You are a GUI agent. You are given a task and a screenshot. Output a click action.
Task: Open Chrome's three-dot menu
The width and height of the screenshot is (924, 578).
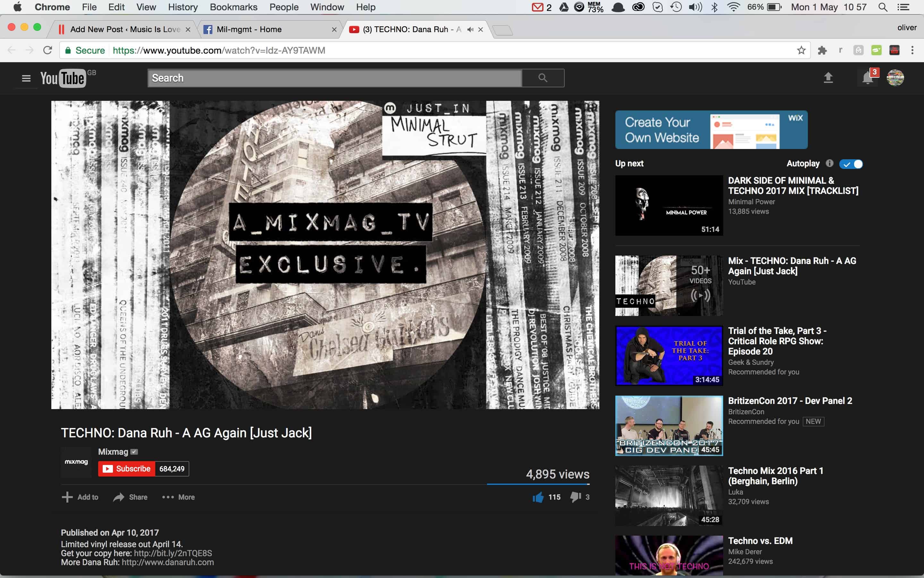pos(912,50)
